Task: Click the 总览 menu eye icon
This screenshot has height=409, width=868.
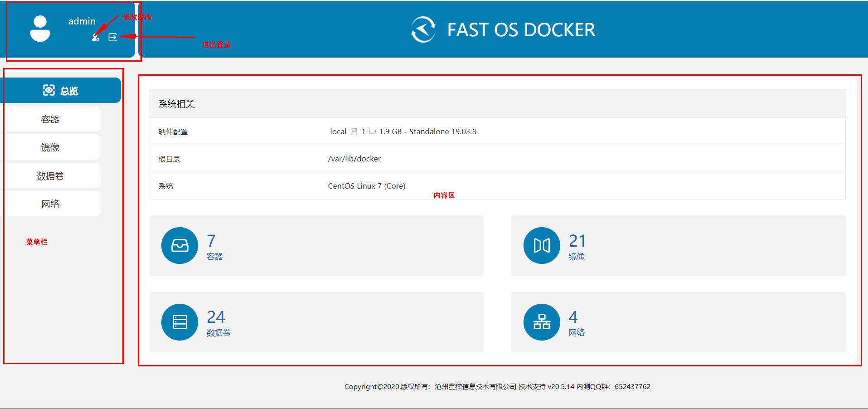Action: 49,90
